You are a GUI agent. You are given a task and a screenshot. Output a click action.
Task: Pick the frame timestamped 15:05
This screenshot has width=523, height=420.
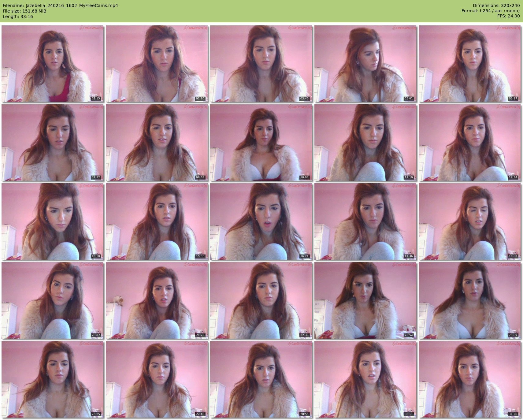click(x=157, y=221)
